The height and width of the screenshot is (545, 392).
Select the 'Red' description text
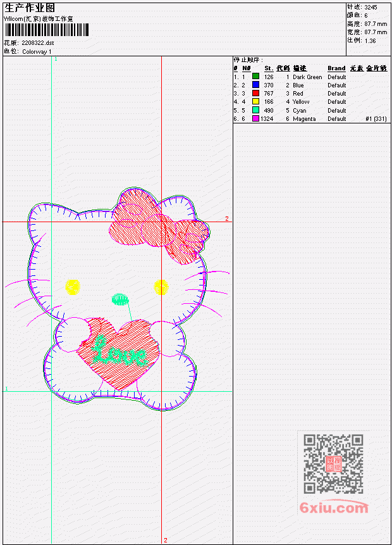tap(298, 94)
